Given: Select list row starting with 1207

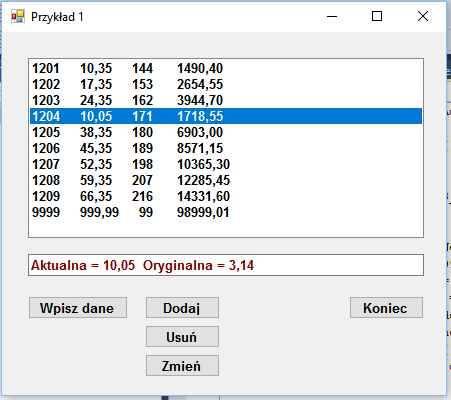Looking at the screenshot, I should [x=226, y=164].
